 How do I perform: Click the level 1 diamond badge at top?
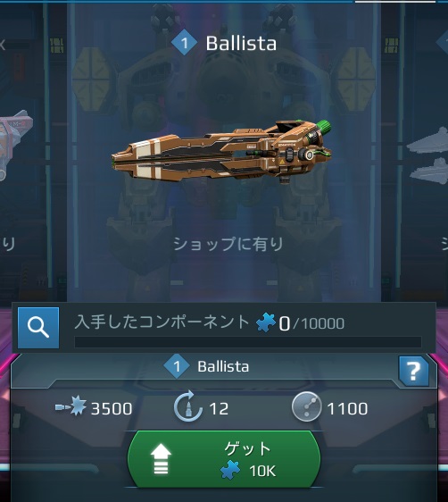pyautogui.click(x=184, y=43)
